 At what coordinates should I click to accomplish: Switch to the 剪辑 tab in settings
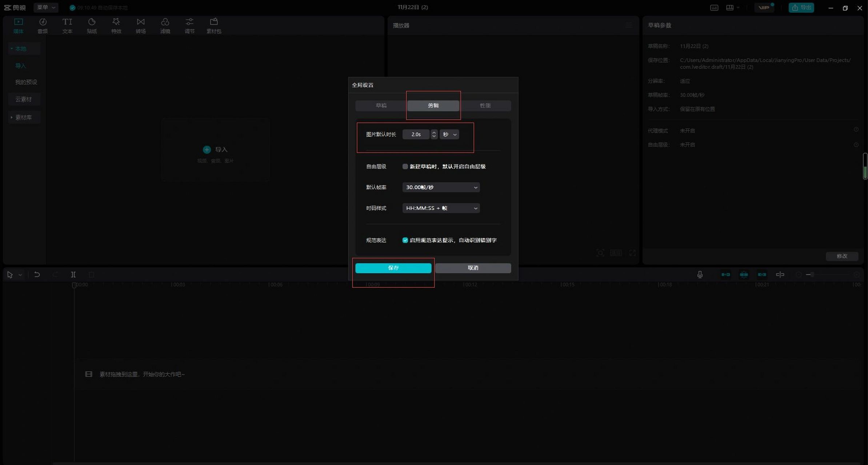[433, 105]
